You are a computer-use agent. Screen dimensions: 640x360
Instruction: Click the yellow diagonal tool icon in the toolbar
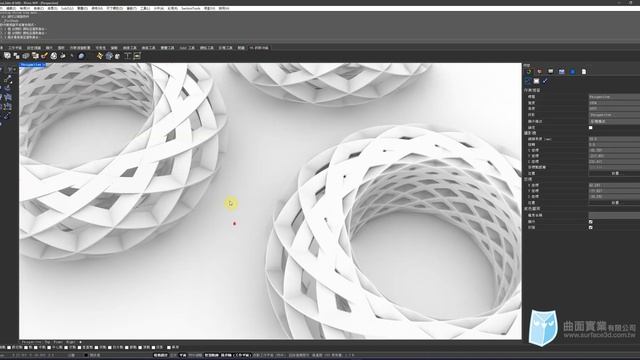click(100, 56)
